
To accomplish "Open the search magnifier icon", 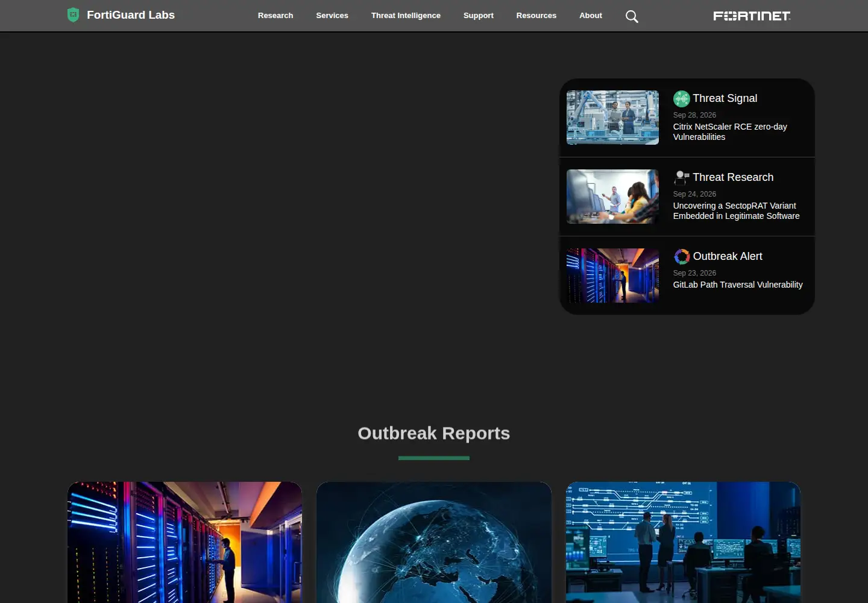I will tap(632, 16).
